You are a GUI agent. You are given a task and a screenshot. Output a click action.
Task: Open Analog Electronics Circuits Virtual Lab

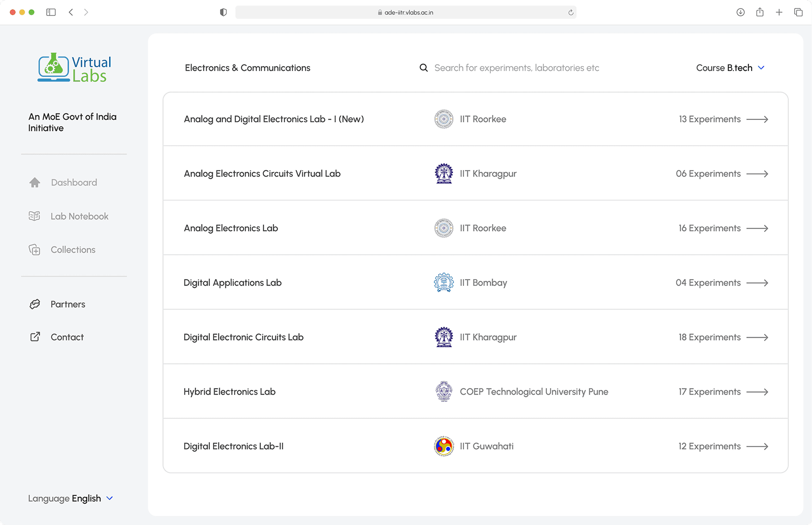[x=262, y=173]
